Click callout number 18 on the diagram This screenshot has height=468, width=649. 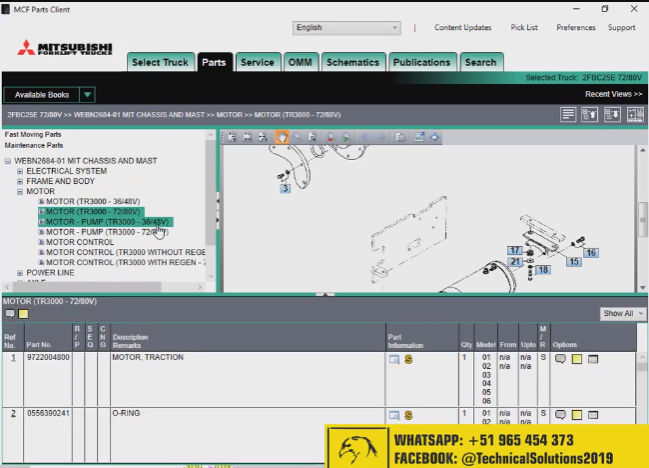(543, 270)
